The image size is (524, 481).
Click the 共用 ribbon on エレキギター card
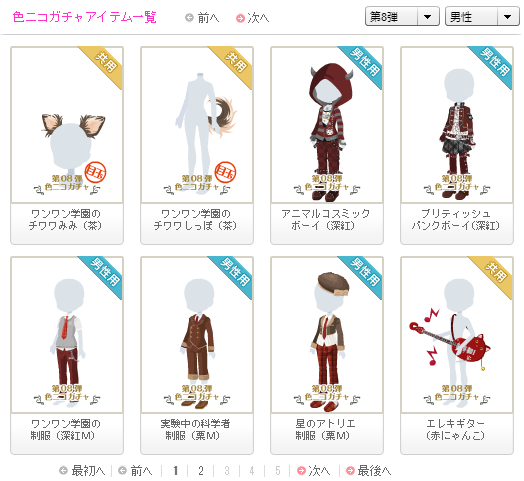tap(494, 274)
